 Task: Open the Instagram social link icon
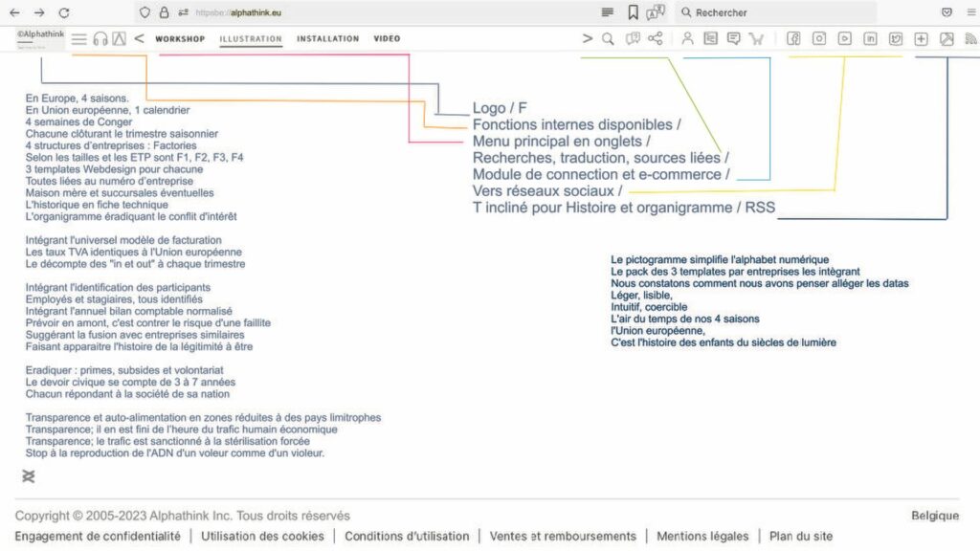pyautogui.click(x=819, y=39)
